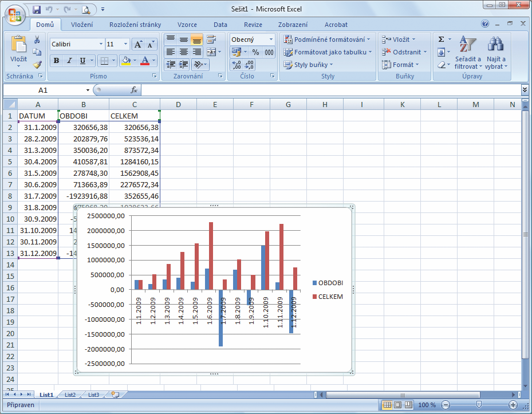Apply thousands separator style
Screen dimensions: 532x414
(269, 52)
